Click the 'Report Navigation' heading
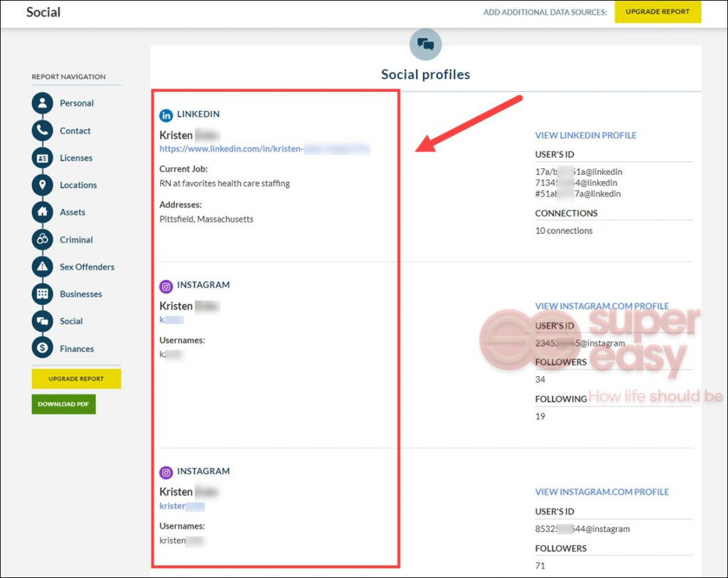The image size is (728, 578). click(x=69, y=77)
